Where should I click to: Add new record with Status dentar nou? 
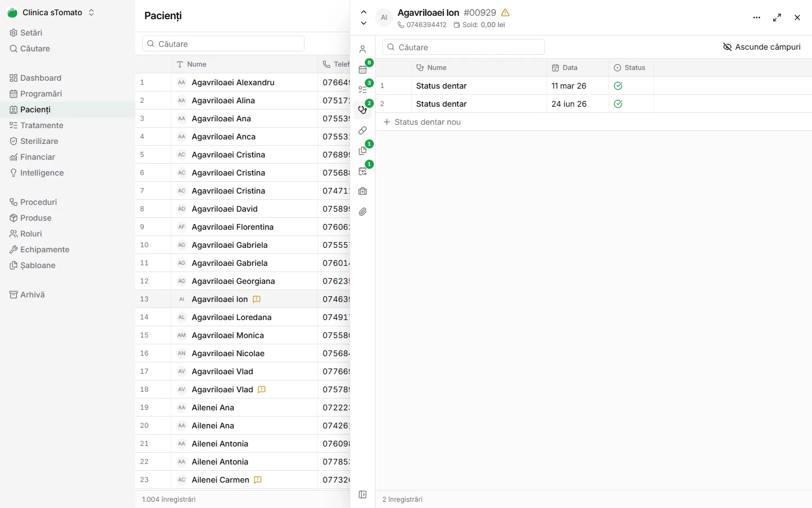click(422, 122)
